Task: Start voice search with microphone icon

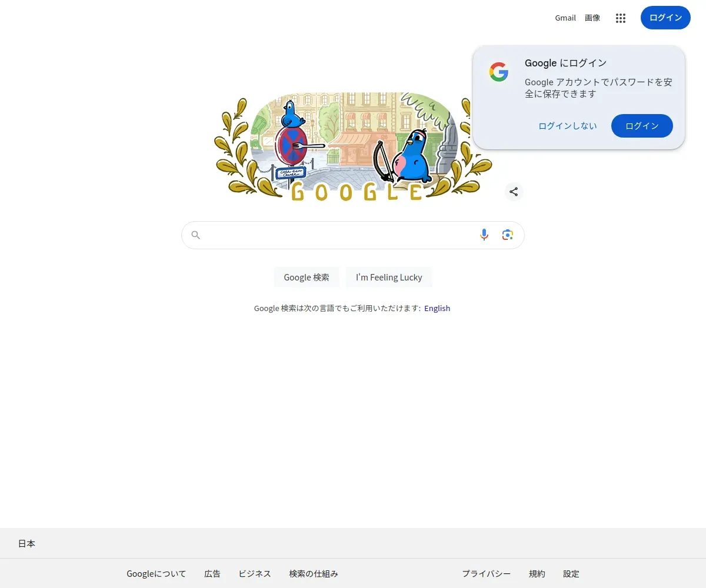Action: click(x=484, y=235)
